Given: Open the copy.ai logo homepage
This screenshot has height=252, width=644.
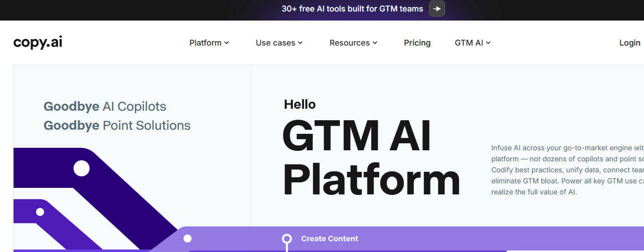Looking at the screenshot, I should [x=38, y=43].
